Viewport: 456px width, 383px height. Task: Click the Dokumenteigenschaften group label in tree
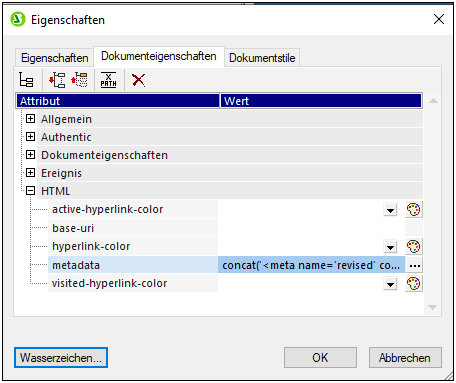click(104, 155)
